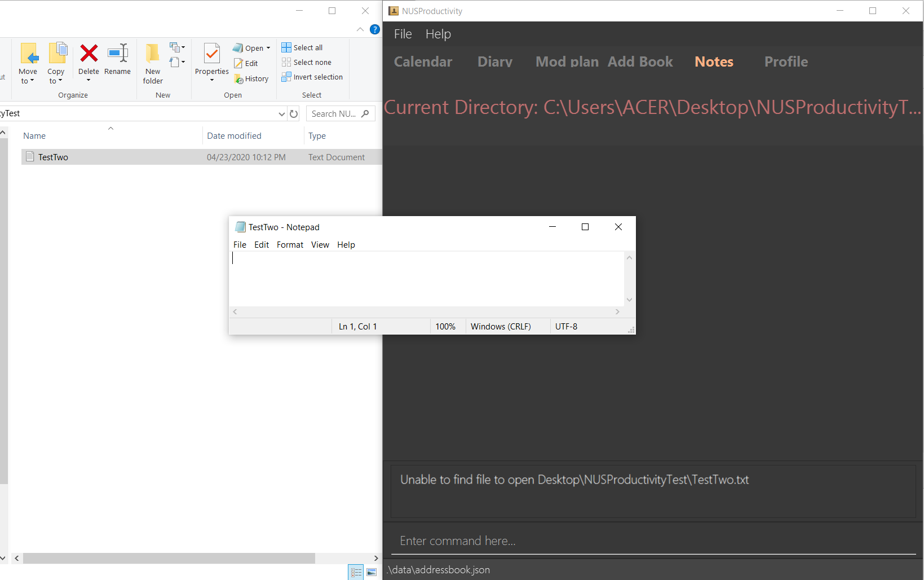This screenshot has height=580, width=924.
Task: Switch to Calendar tab in NUSProductivity
Action: (x=423, y=61)
